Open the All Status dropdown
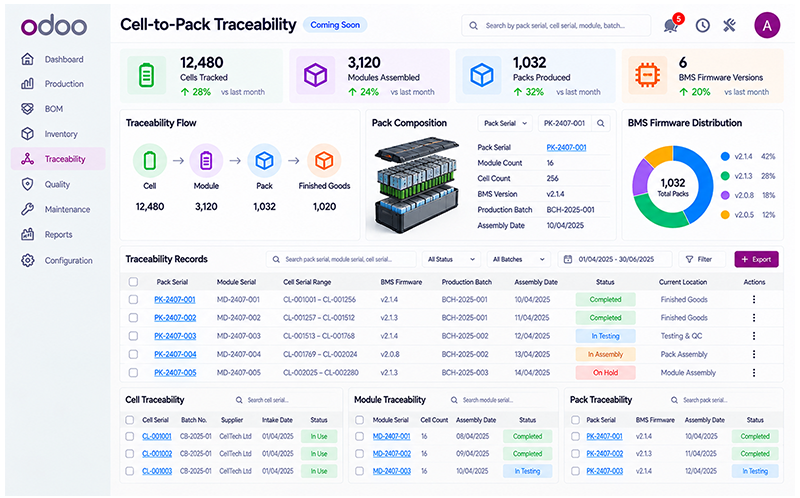The width and height of the screenshot is (800, 498). coord(451,259)
